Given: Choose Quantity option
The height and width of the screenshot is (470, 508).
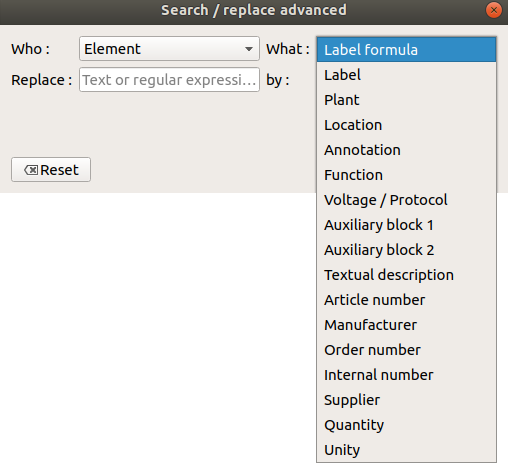Looking at the screenshot, I should click(x=406, y=425).
